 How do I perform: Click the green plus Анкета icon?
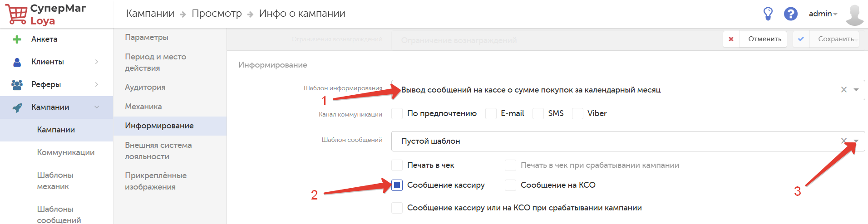tap(17, 39)
